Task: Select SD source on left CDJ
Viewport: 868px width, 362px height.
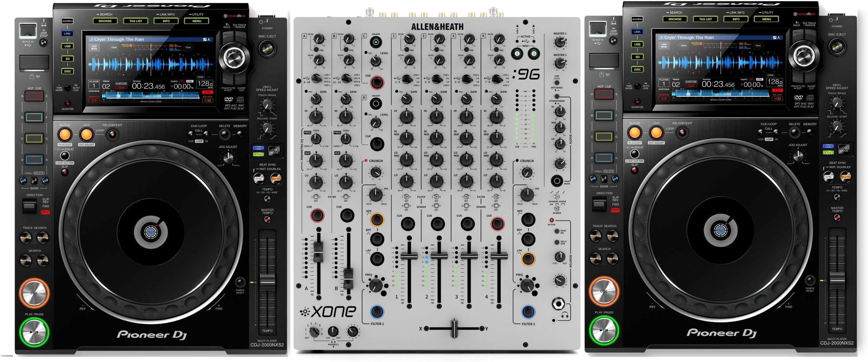Action: [67, 59]
